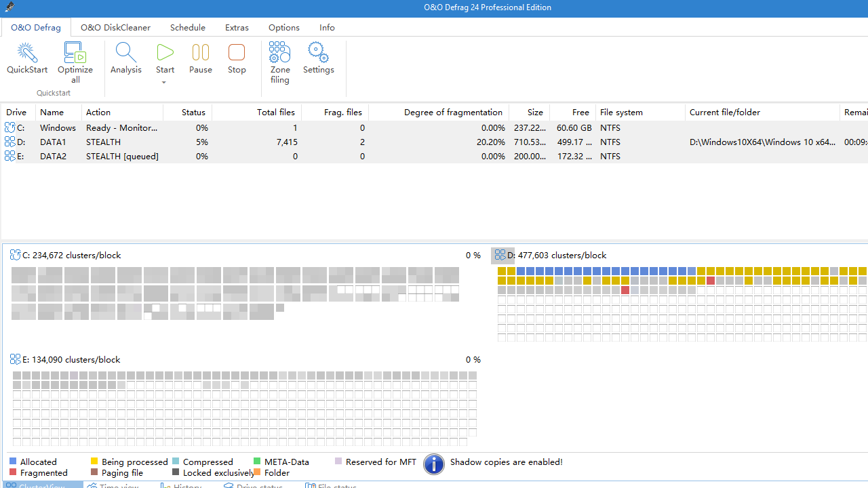The image size is (868, 488).
Task: Open the Extras tab
Action: coord(237,28)
